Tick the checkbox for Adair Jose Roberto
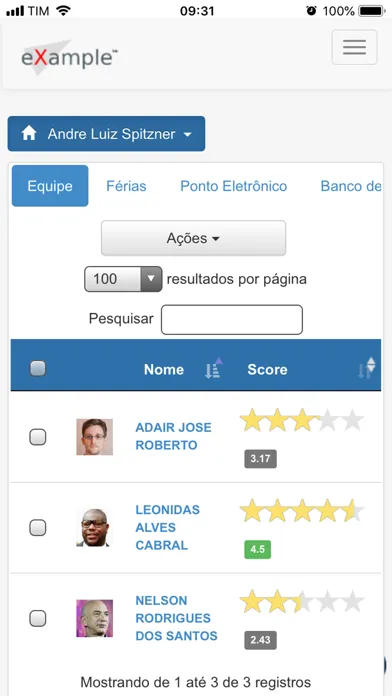392x696 pixels. [x=38, y=437]
